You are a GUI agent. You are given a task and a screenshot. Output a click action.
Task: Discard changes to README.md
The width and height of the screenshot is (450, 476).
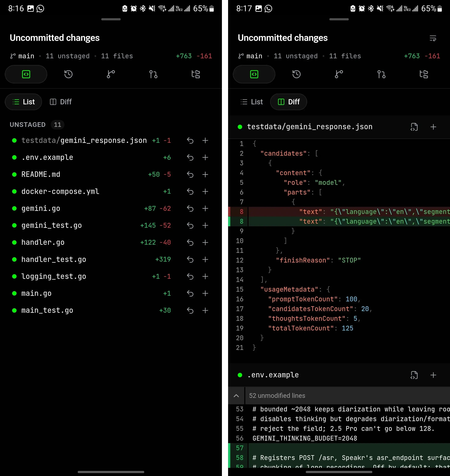[190, 174]
